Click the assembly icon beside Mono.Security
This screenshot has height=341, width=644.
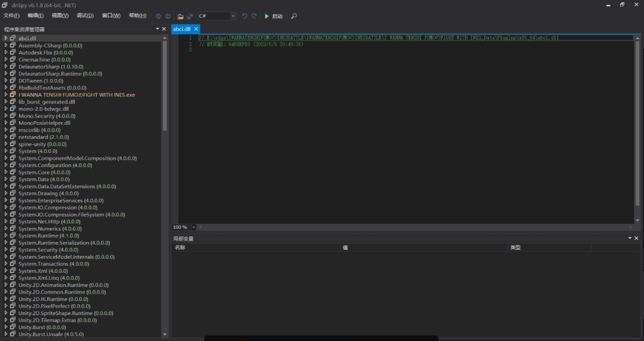[x=13, y=116]
